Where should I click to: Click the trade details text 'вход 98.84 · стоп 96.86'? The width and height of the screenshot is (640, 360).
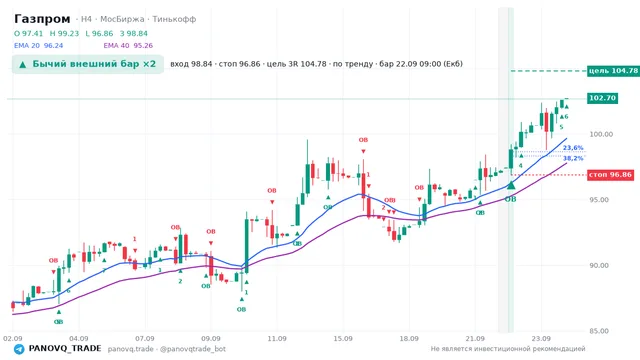[215, 64]
